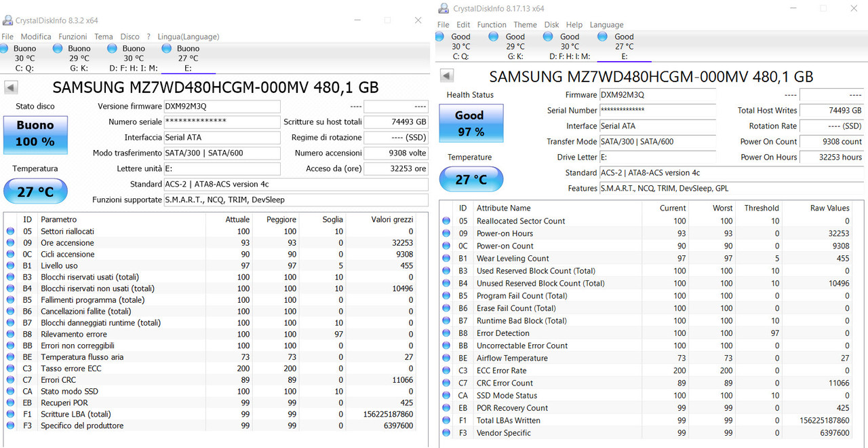The height and width of the screenshot is (448, 868).
Task: Open the Help menu
Action: click(574, 24)
